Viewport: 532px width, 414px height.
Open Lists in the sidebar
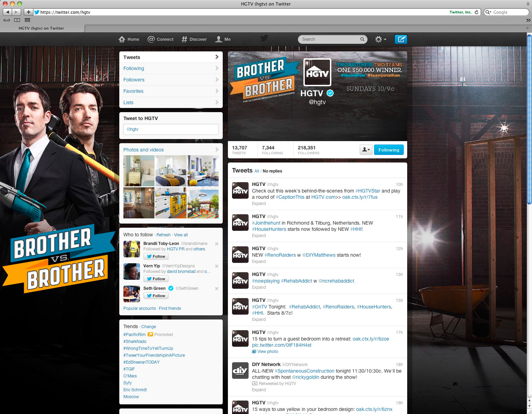(171, 102)
